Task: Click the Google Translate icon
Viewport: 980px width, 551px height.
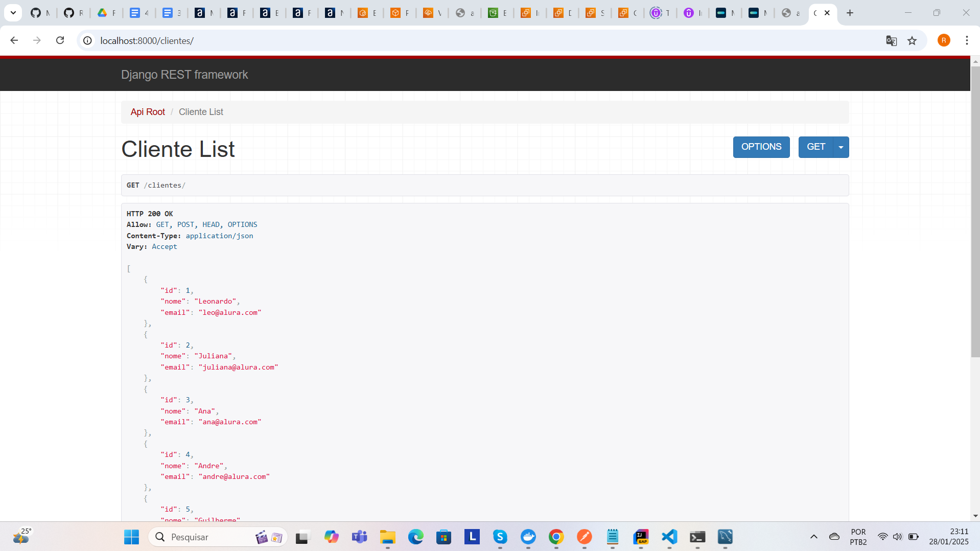Action: coord(891,40)
